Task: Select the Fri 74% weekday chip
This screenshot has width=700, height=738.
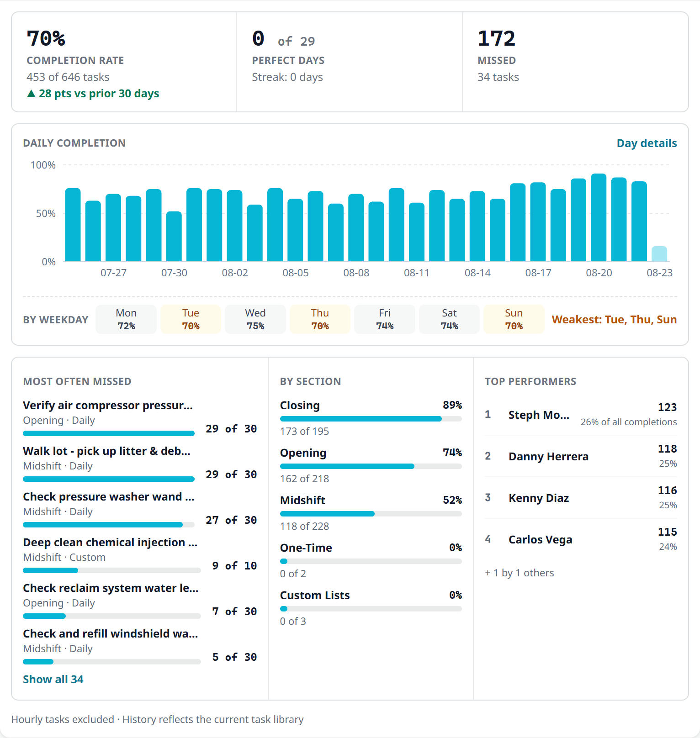Action: pyautogui.click(x=385, y=319)
